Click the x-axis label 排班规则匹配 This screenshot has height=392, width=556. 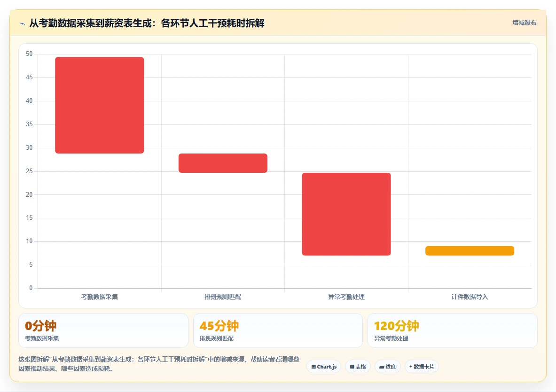click(x=223, y=297)
